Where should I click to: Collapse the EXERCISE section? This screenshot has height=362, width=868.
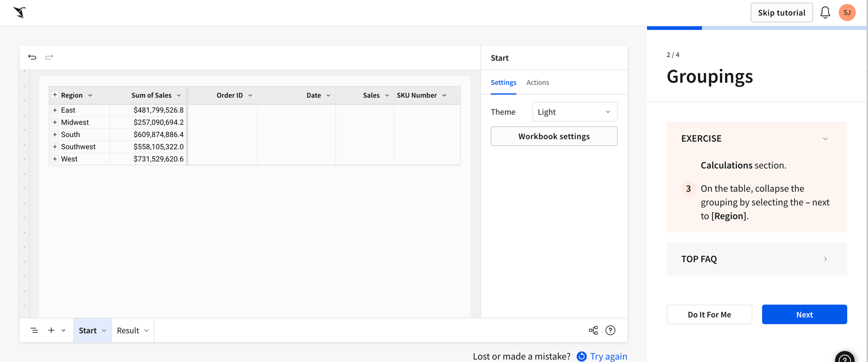(x=825, y=139)
